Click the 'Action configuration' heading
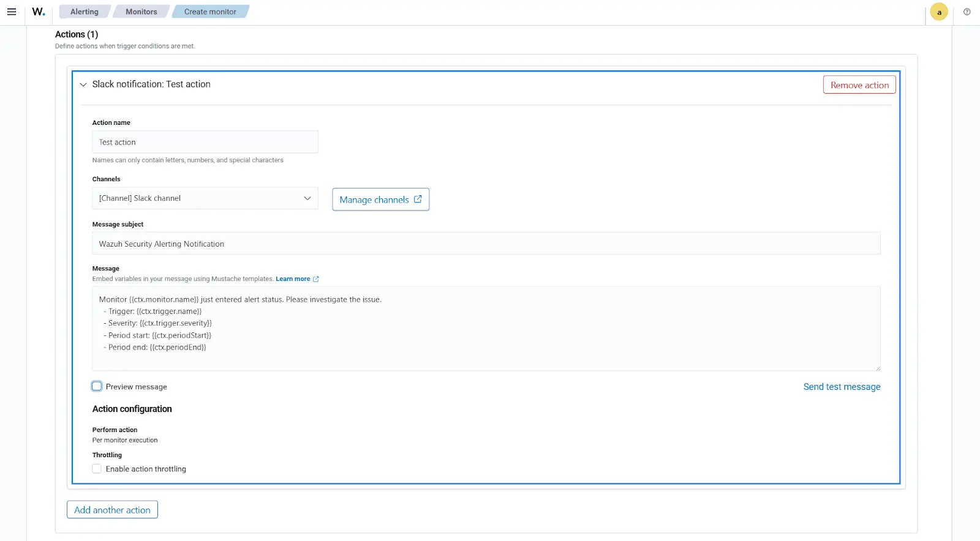Image resolution: width=980 pixels, height=541 pixels. pyautogui.click(x=132, y=409)
